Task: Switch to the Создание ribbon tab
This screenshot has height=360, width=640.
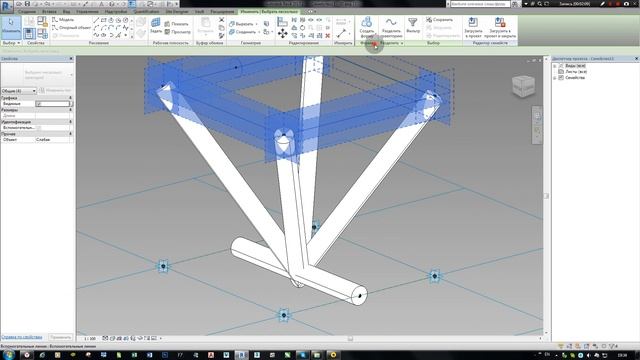Action: pyautogui.click(x=27, y=12)
